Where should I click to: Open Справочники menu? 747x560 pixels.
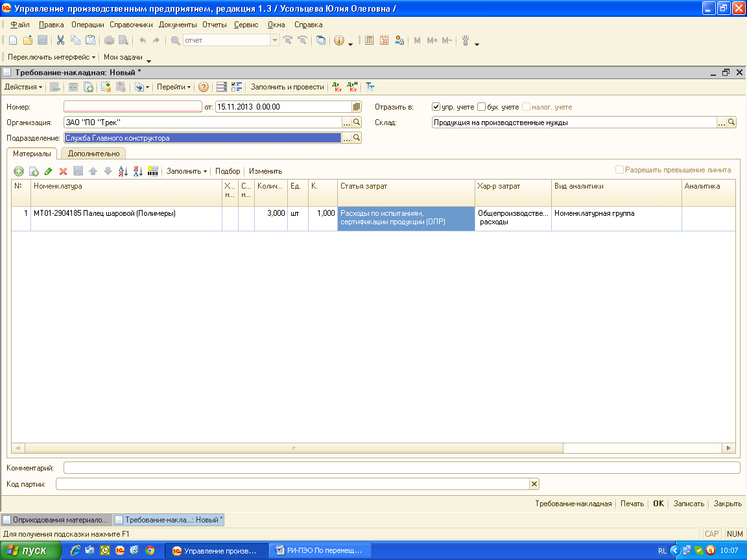pos(131,25)
